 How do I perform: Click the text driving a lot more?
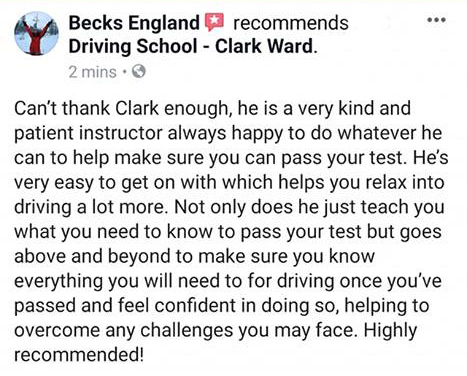(89, 207)
